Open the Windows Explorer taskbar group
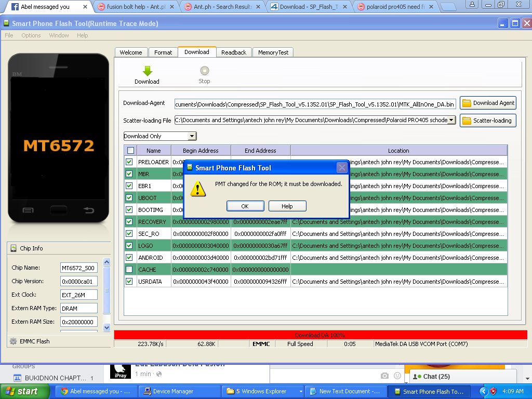This screenshot has width=532, height=399. click(262, 392)
